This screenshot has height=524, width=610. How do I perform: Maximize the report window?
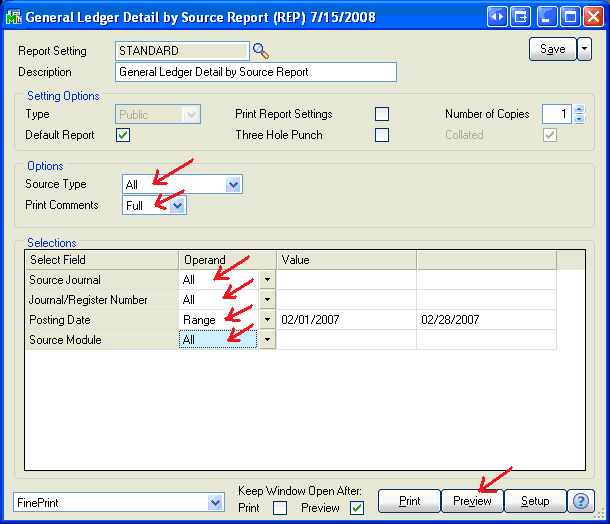click(x=570, y=17)
